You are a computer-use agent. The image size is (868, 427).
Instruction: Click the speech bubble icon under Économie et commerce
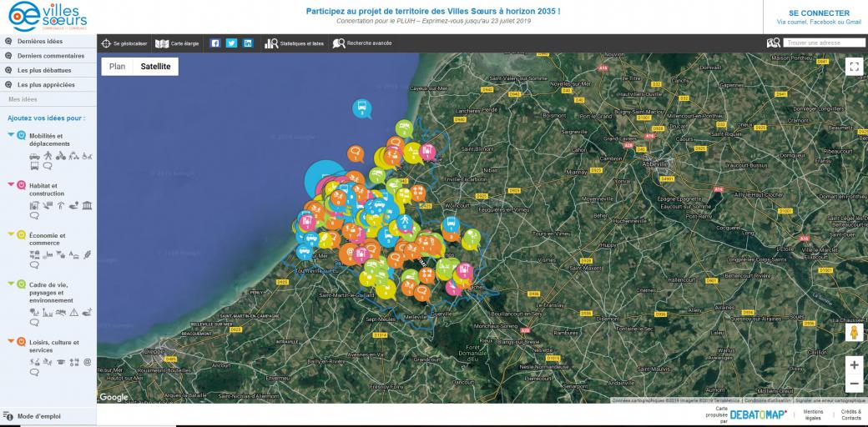coord(34,265)
